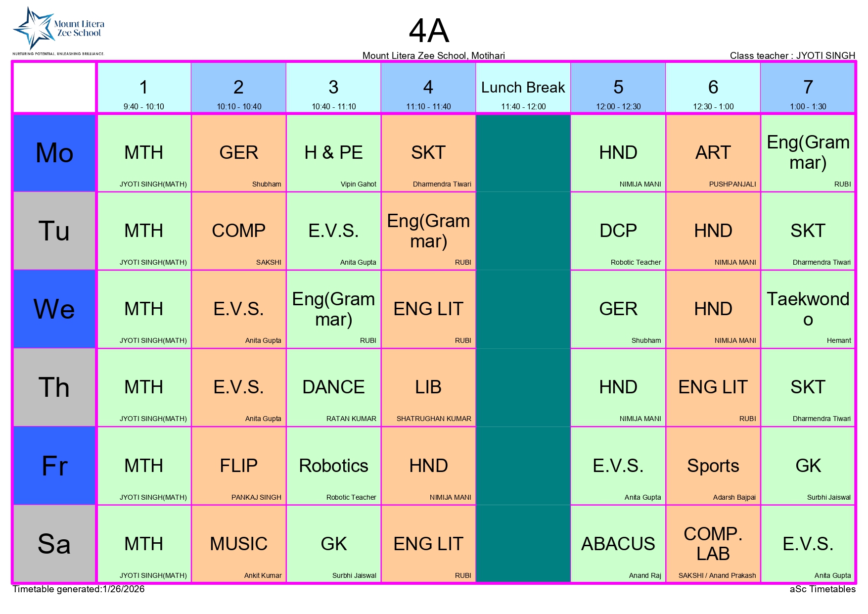Click the Class teacher JYOTI SINGH label
This screenshot has width=868, height=614.
pyautogui.click(x=792, y=55)
